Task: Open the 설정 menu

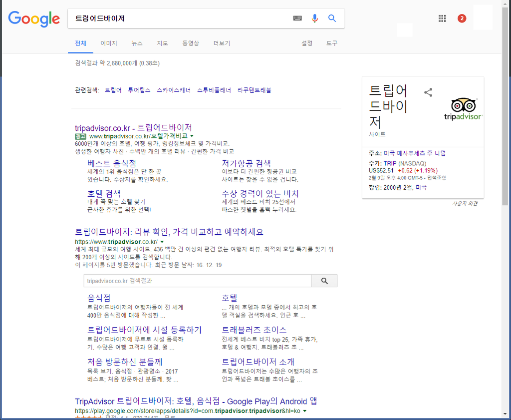Action: click(x=307, y=43)
